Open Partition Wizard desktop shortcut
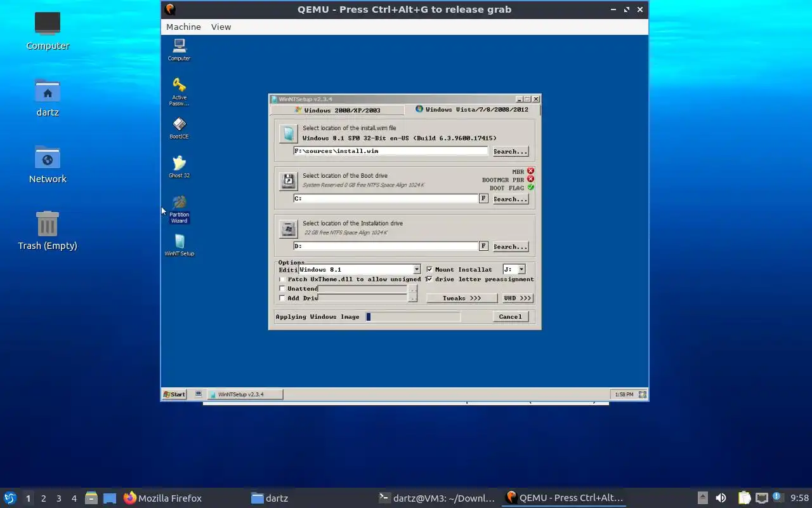 [x=179, y=210]
